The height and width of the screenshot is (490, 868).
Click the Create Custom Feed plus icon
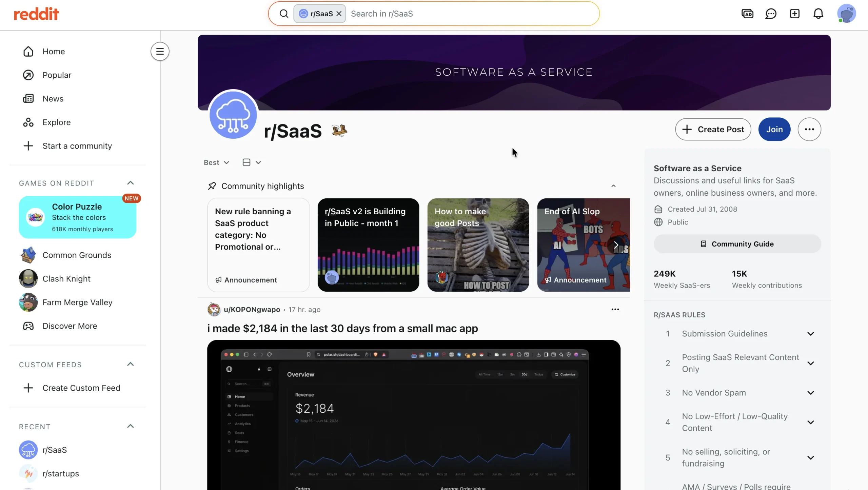28,388
